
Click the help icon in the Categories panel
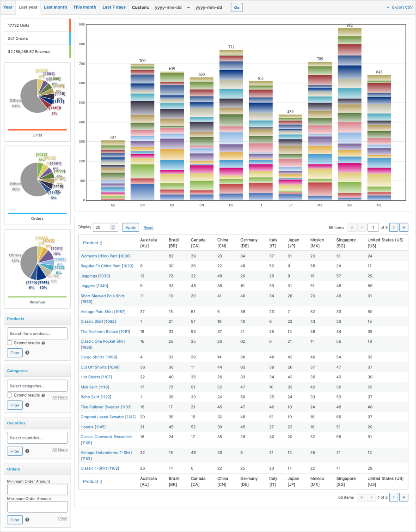27,405
